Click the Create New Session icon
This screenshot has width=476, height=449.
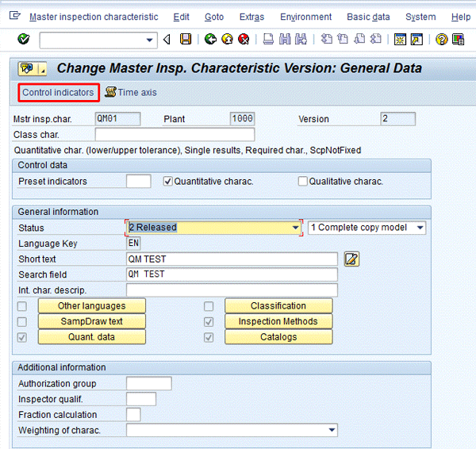pos(400,40)
